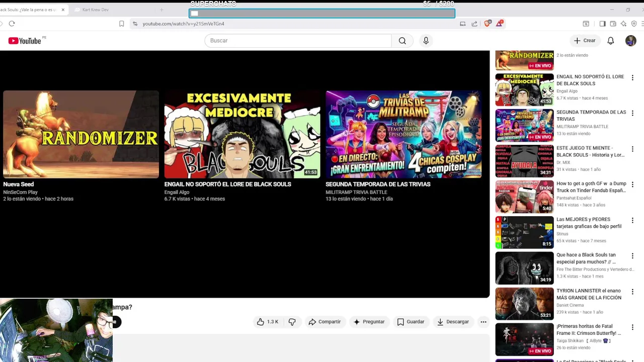Click the Dr. MIX channel name
The height and width of the screenshot is (362, 644).
click(x=563, y=162)
